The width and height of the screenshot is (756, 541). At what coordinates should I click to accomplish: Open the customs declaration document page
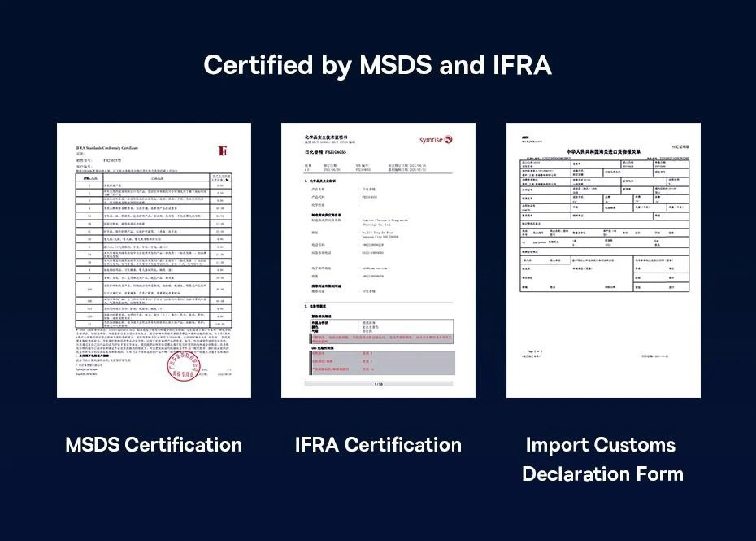pos(603,260)
